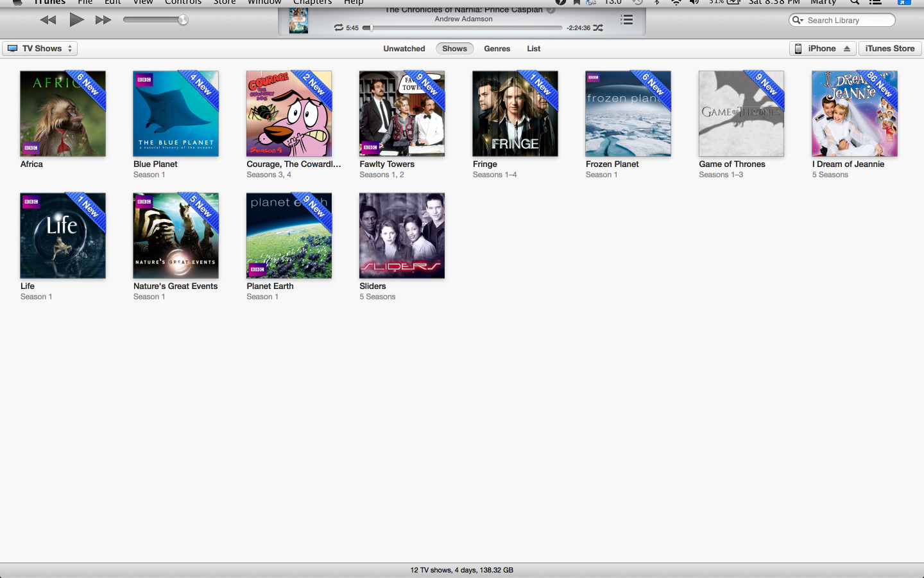Click the "Sliders" title text
Image resolution: width=924 pixels, height=578 pixels.
pos(373,286)
